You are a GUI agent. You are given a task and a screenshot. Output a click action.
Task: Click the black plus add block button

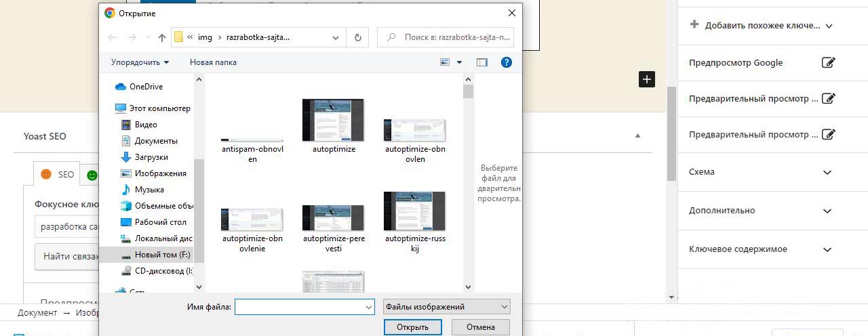[x=647, y=79]
